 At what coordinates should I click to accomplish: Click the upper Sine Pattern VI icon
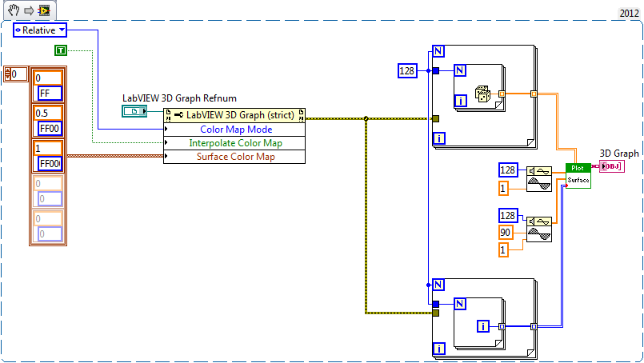coord(539,179)
